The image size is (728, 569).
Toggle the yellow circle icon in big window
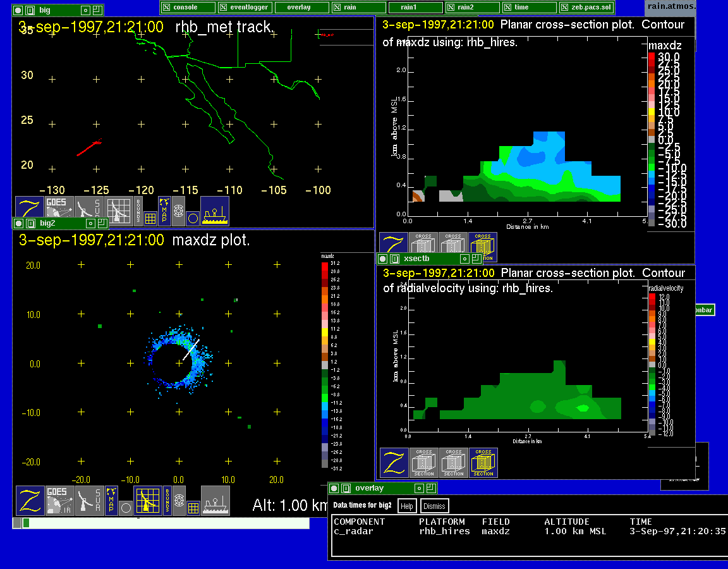point(193,218)
